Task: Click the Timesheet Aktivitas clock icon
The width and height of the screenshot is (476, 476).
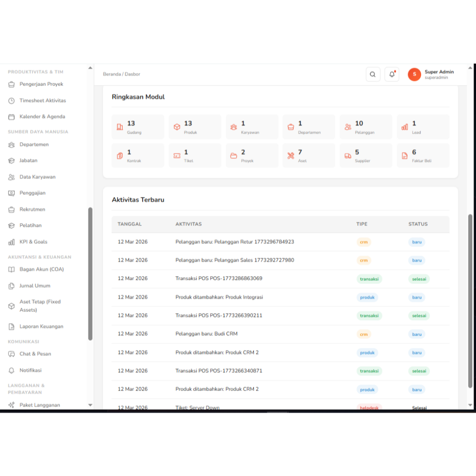Action: point(12,101)
